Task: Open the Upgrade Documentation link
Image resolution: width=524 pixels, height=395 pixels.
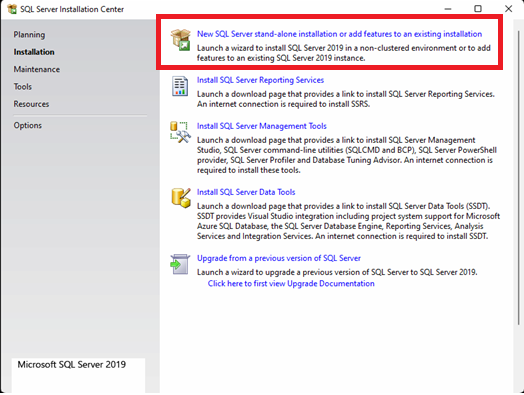Action: pos(291,284)
